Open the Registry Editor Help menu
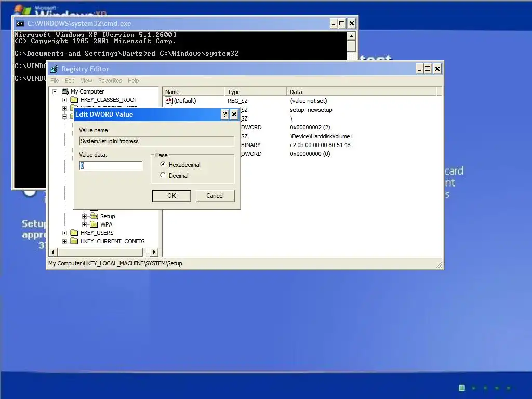 [x=134, y=81]
